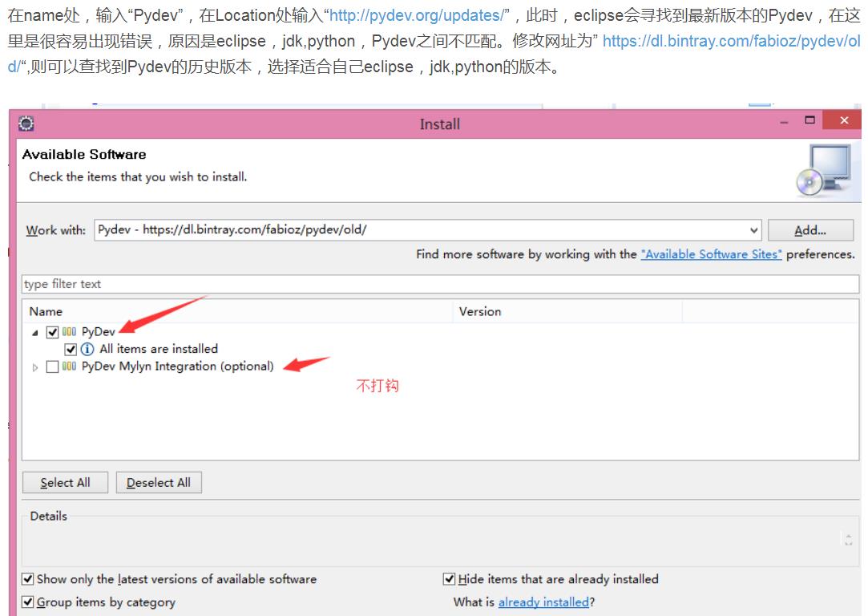This screenshot has width=868, height=616.
Task: Open the pydev.org/updates link in article
Action: click(x=417, y=15)
